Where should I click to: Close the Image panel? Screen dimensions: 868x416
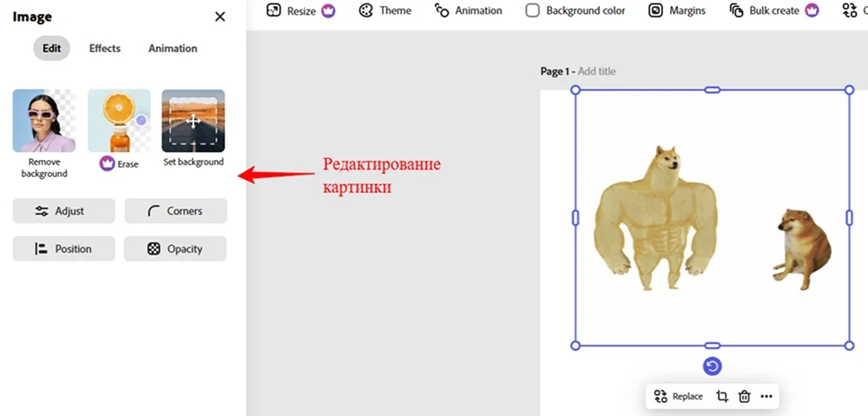click(x=220, y=17)
